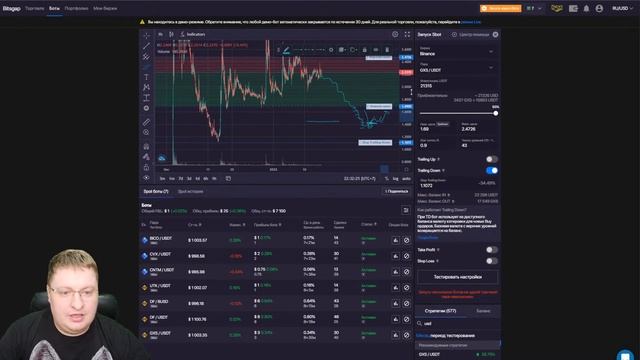The width and height of the screenshot is (640, 360).
Task: Switch the chart to fullscreen mode
Action: pyautogui.click(x=407, y=34)
